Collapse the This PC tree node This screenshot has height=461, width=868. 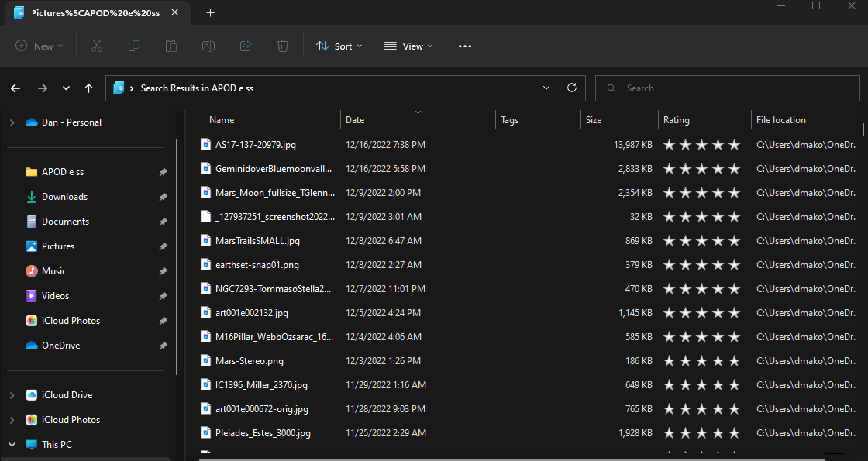(12, 445)
